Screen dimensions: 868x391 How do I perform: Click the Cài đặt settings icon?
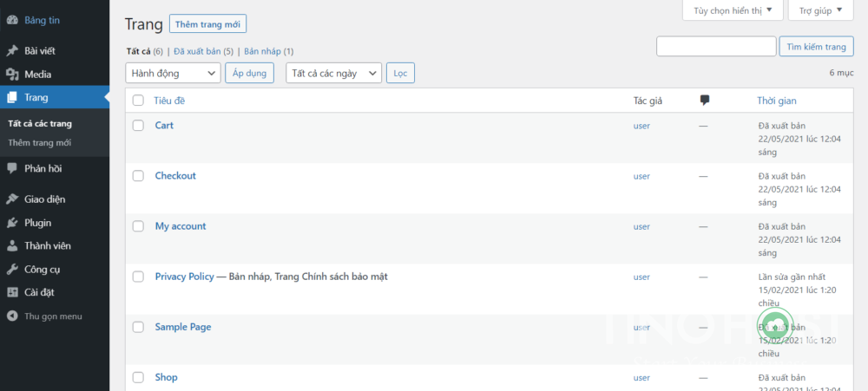12,292
